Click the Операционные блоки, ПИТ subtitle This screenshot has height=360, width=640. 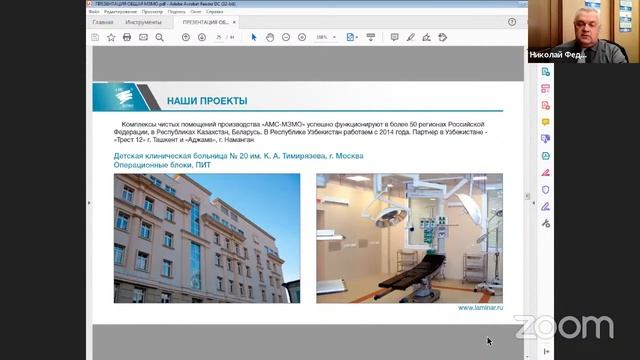pos(162,165)
